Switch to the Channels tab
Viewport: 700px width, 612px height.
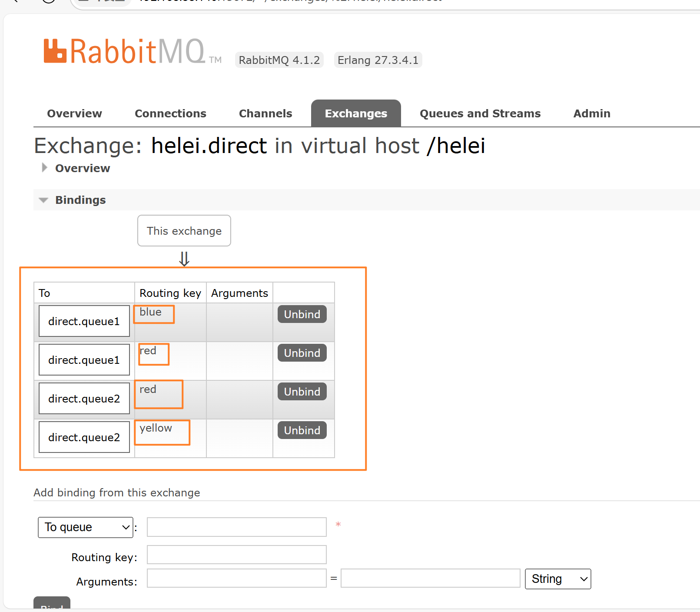pyautogui.click(x=265, y=113)
